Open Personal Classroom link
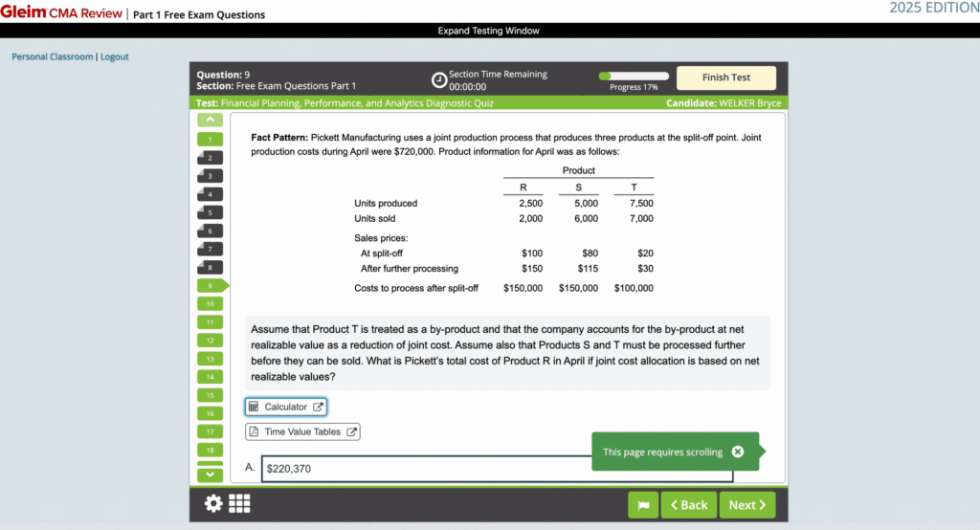The height and width of the screenshot is (530, 980). [x=52, y=56]
